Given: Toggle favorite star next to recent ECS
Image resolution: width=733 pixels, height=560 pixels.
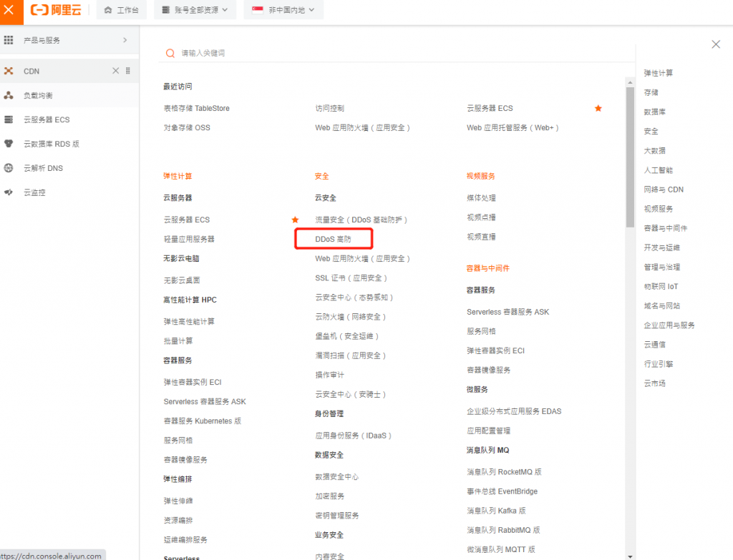Looking at the screenshot, I should 598,109.
